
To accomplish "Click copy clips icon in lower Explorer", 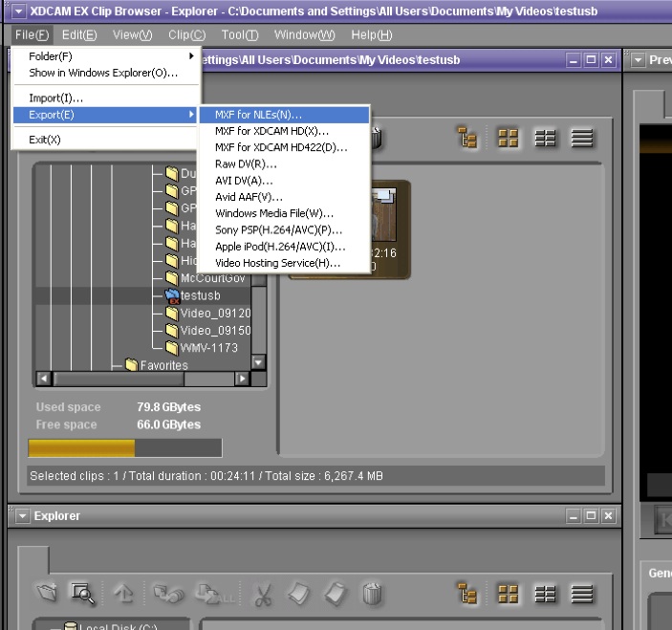I will click(169, 594).
